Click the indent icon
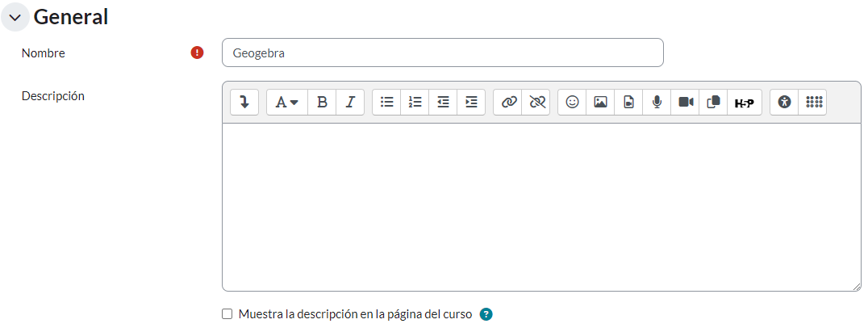Image resolution: width=868 pixels, height=332 pixels. [471, 103]
